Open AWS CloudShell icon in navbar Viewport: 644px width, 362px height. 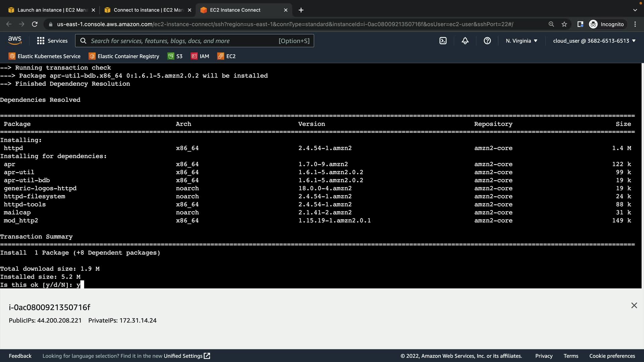click(x=443, y=41)
